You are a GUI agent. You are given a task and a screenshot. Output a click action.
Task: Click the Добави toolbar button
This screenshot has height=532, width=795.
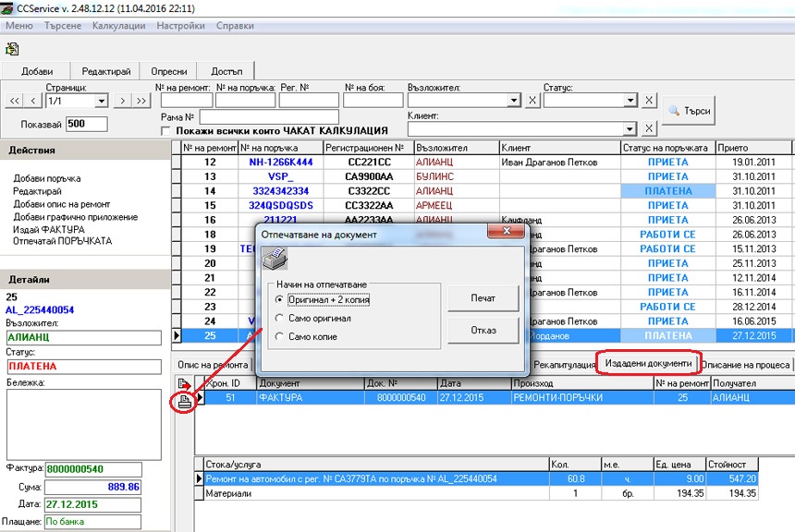point(36,71)
